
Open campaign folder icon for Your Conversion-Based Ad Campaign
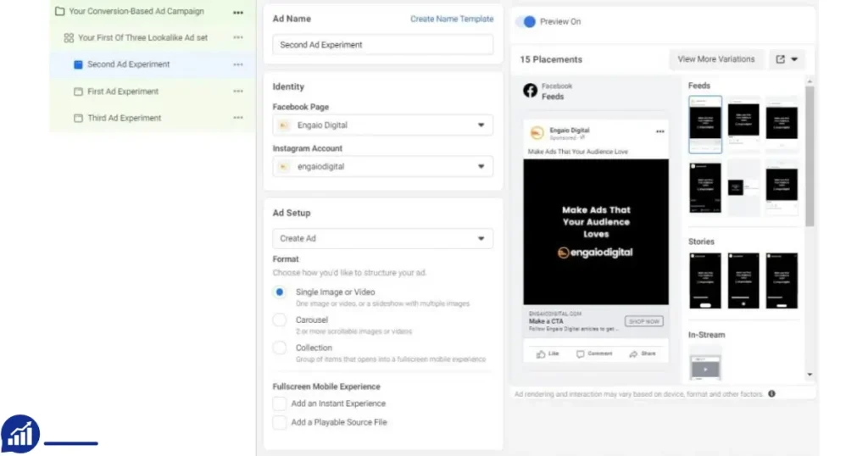pyautogui.click(x=60, y=11)
